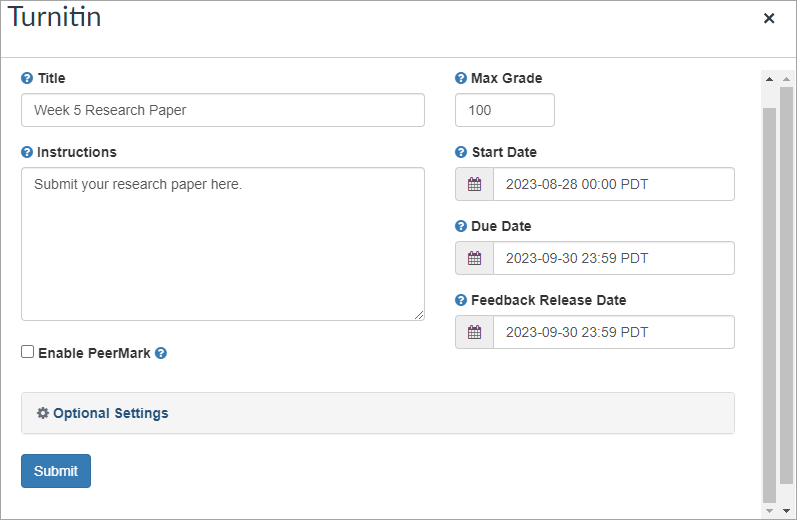797x520 pixels.
Task: Open the Due Date calendar picker
Action: click(474, 258)
